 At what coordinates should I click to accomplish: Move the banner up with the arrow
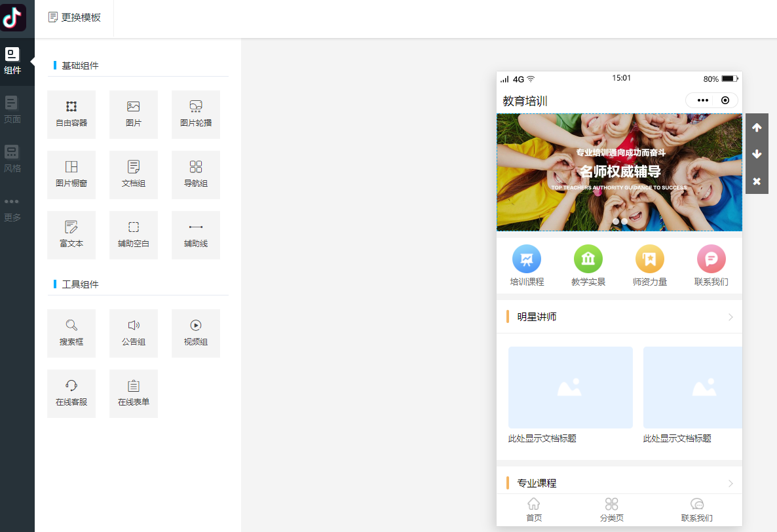(x=757, y=127)
